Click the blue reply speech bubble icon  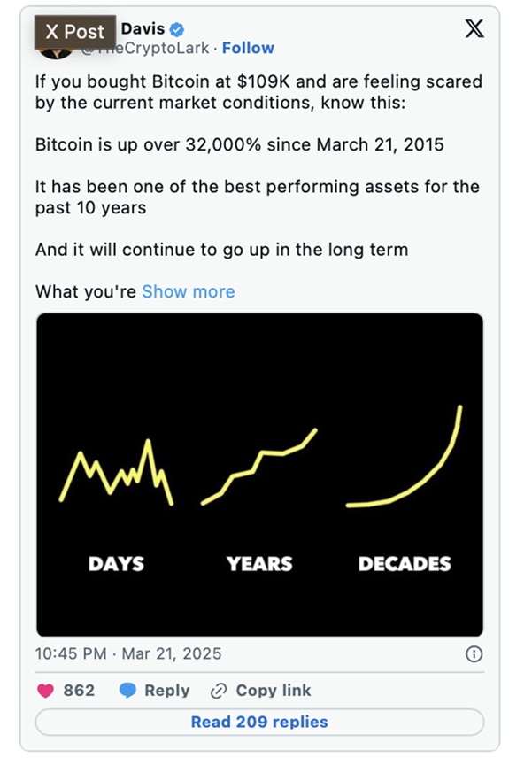point(127,691)
